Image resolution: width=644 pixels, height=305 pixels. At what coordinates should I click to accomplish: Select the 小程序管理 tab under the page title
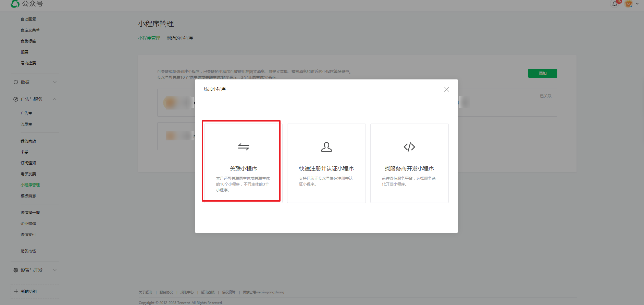149,38
